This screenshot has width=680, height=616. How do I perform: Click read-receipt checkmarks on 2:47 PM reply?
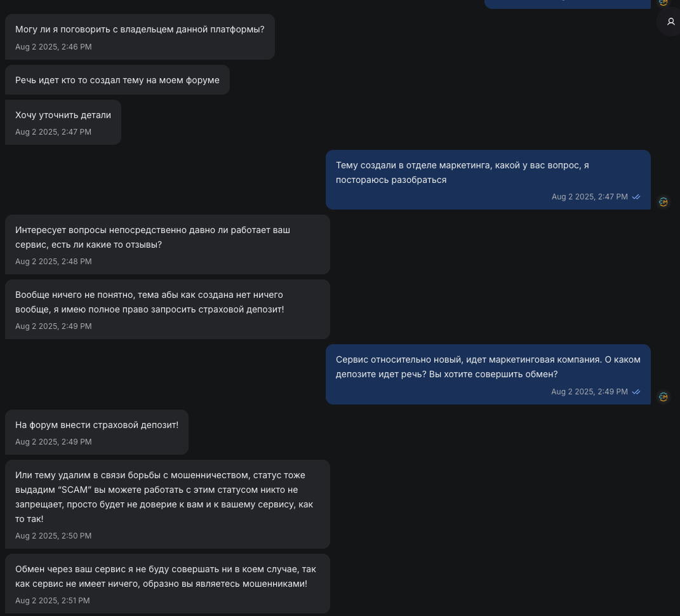[x=636, y=198]
